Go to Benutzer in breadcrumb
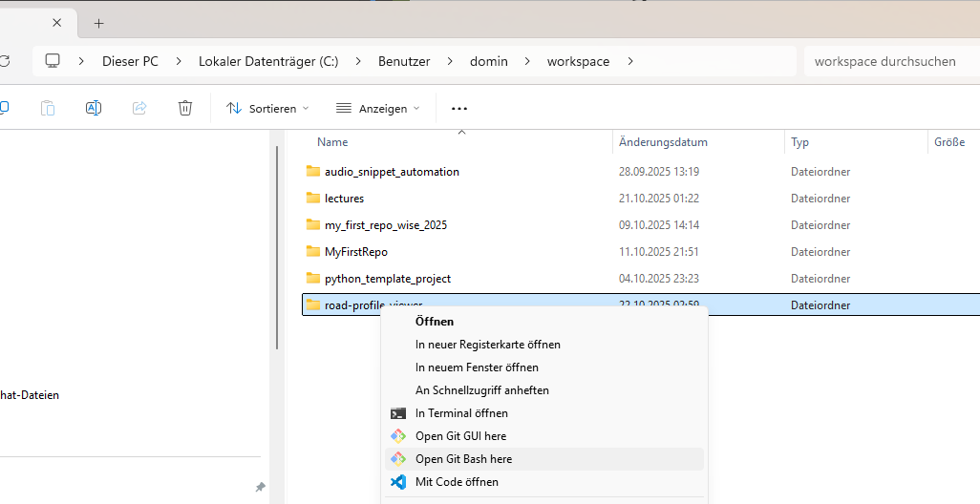The width and height of the screenshot is (980, 504). pos(404,61)
